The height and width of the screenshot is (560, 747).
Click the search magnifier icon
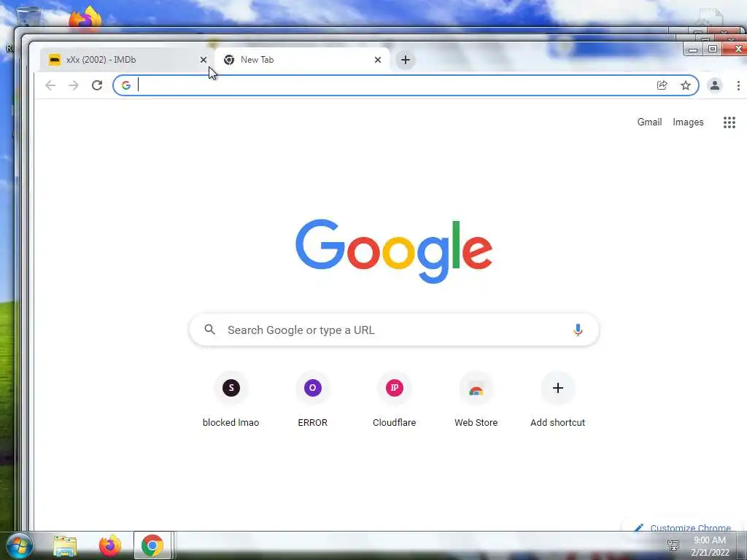point(209,329)
